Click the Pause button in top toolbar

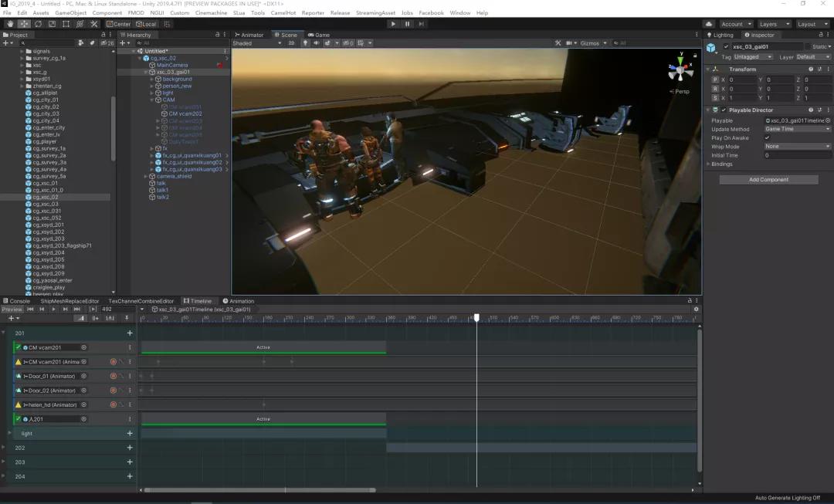click(407, 24)
